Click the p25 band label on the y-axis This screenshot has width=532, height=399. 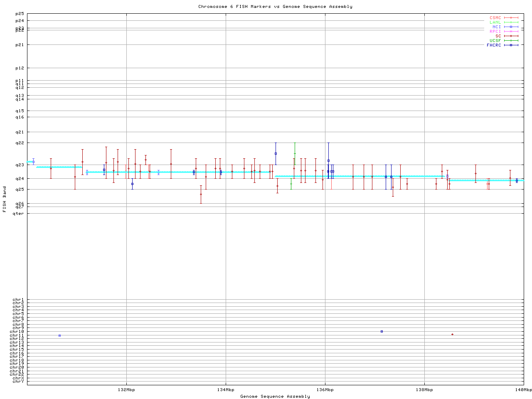point(20,14)
